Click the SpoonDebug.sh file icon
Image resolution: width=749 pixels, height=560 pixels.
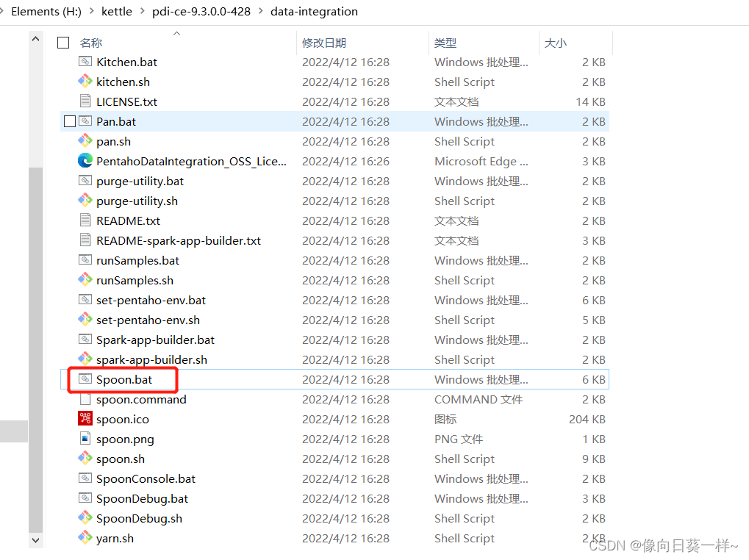click(85, 518)
